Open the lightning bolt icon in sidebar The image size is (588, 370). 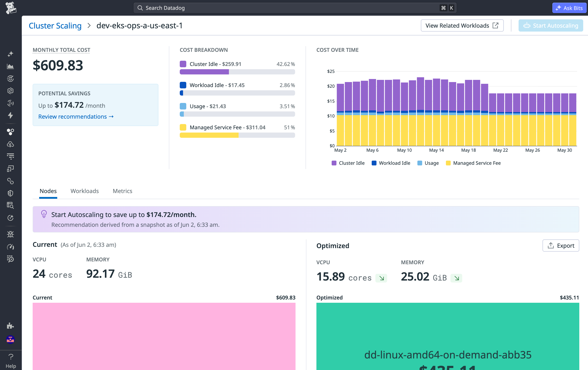point(10,115)
